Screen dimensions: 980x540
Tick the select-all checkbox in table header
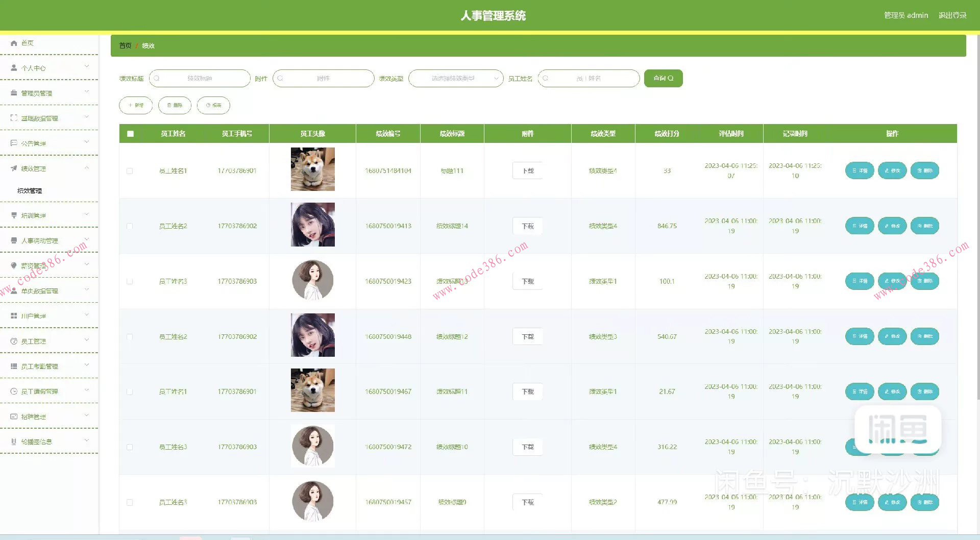130,134
